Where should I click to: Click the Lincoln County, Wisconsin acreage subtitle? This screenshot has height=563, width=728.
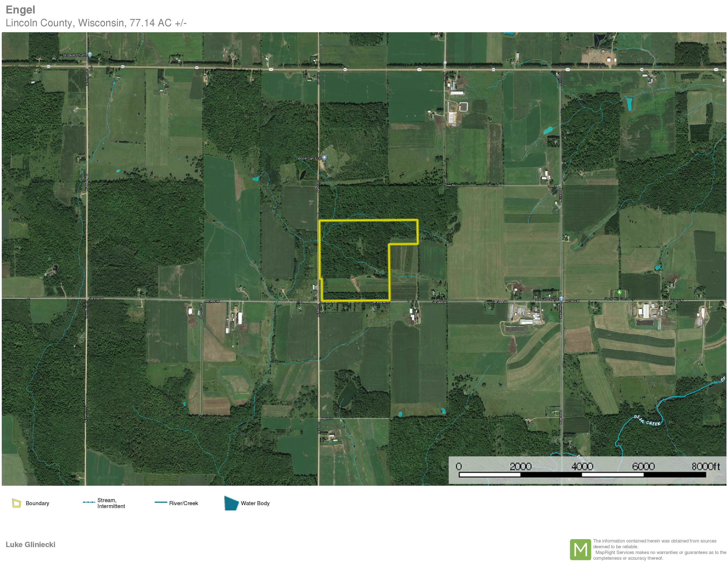tap(96, 23)
